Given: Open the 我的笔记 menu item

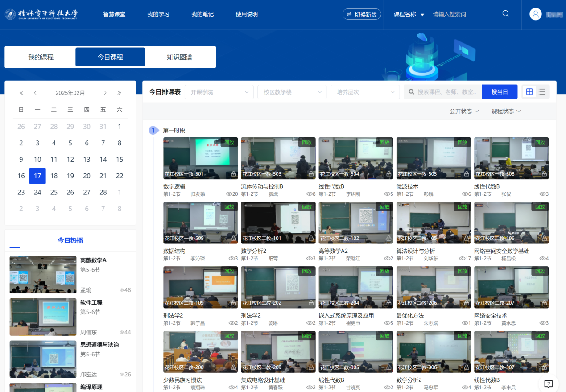Looking at the screenshot, I should 202,14.
